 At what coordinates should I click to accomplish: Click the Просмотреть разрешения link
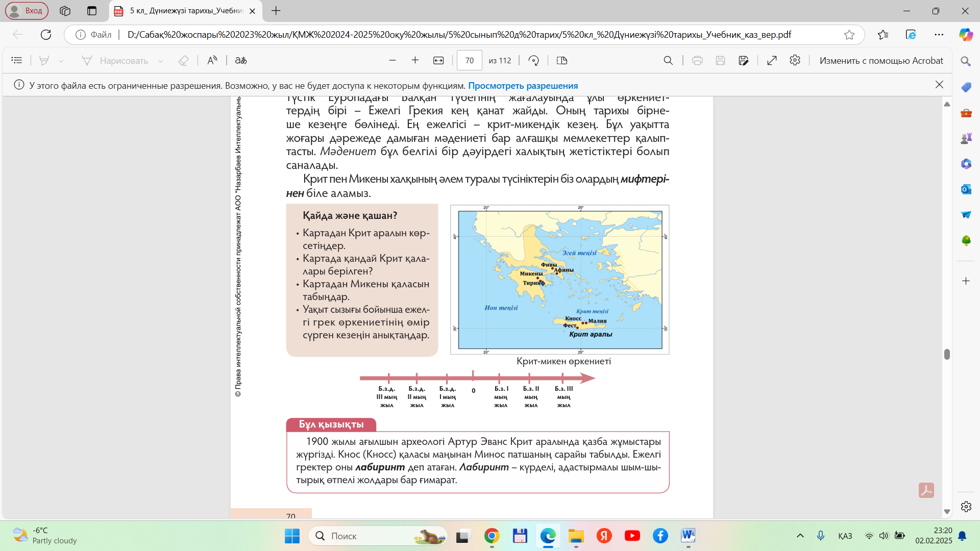click(x=523, y=86)
